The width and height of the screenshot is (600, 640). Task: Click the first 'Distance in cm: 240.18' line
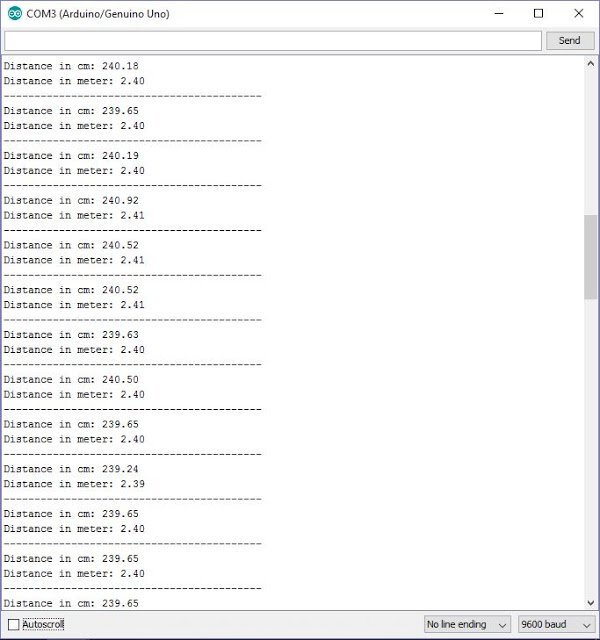(71, 66)
